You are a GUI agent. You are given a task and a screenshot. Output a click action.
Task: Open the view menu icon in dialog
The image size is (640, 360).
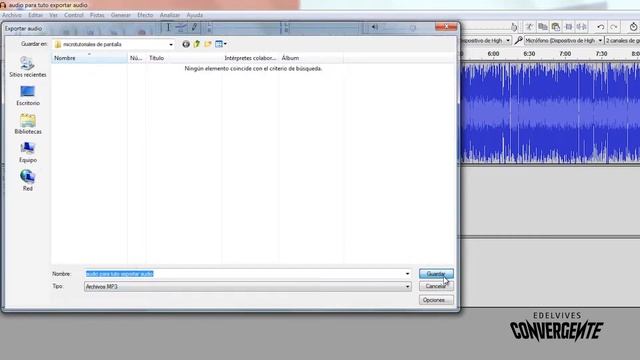point(220,44)
